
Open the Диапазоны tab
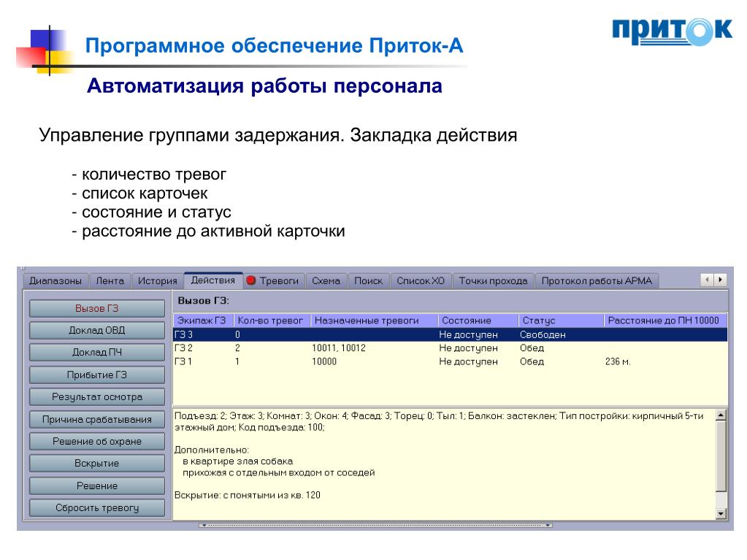[55, 281]
